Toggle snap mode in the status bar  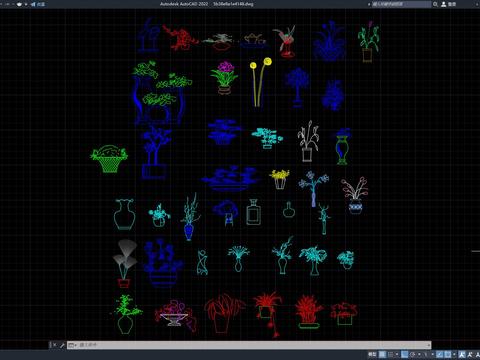tap(391, 354)
